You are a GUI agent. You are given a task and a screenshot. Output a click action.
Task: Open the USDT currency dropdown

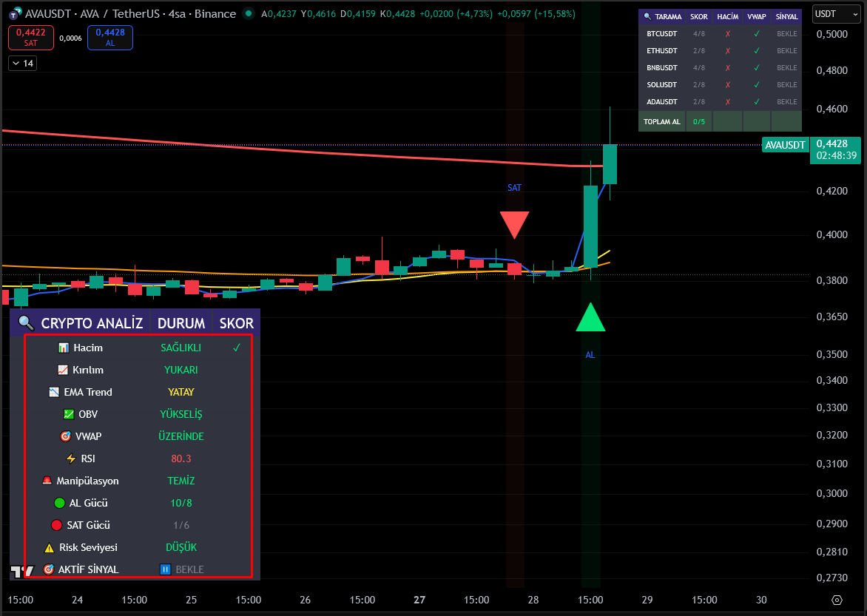(837, 14)
